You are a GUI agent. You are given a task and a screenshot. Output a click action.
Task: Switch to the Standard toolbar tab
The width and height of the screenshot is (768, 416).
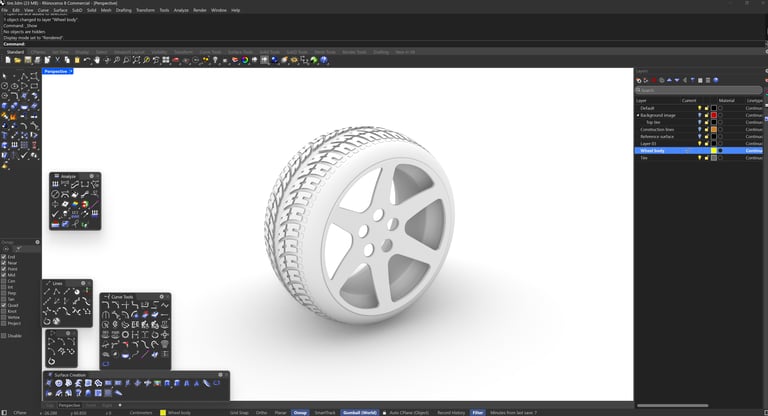15,51
